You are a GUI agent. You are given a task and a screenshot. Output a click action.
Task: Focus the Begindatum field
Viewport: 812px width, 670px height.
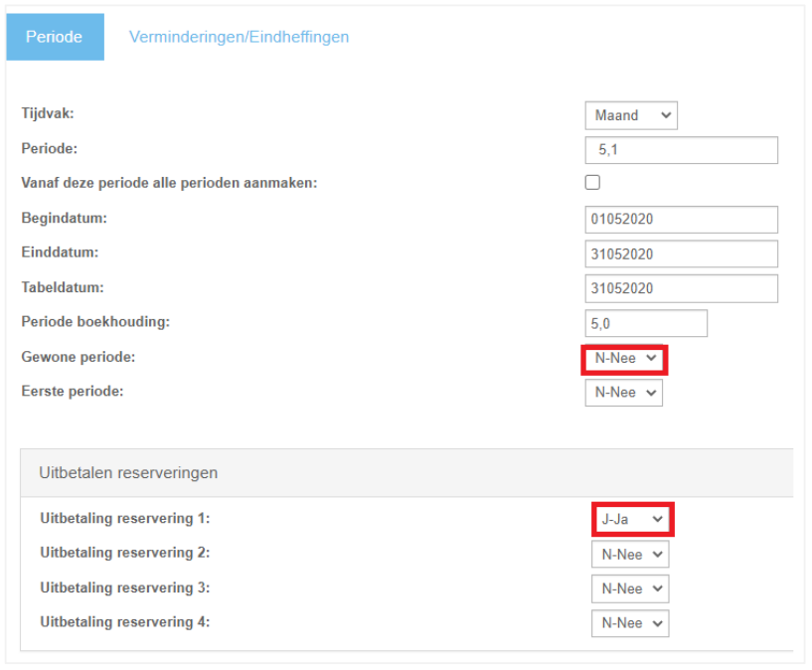pos(682,220)
